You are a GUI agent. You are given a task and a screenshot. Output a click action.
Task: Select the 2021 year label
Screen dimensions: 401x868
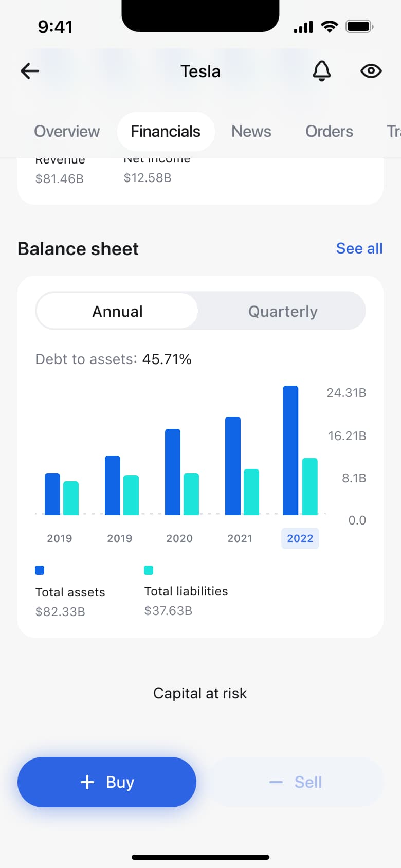(240, 538)
